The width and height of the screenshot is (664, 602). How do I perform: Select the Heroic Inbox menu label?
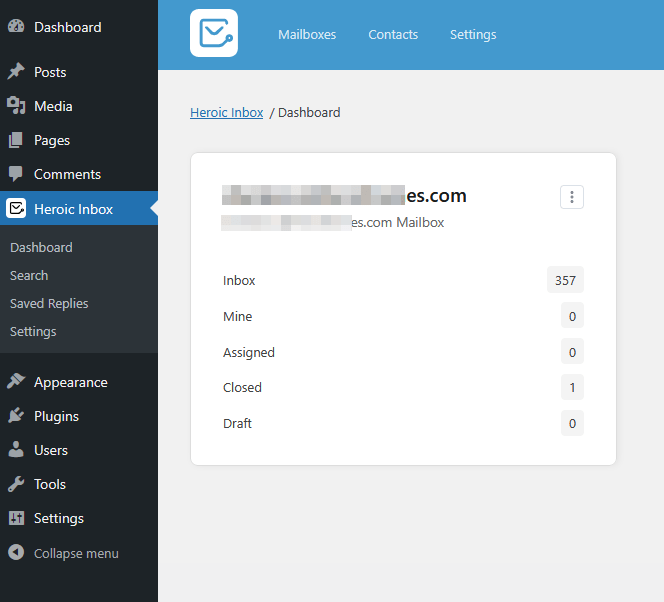(73, 209)
